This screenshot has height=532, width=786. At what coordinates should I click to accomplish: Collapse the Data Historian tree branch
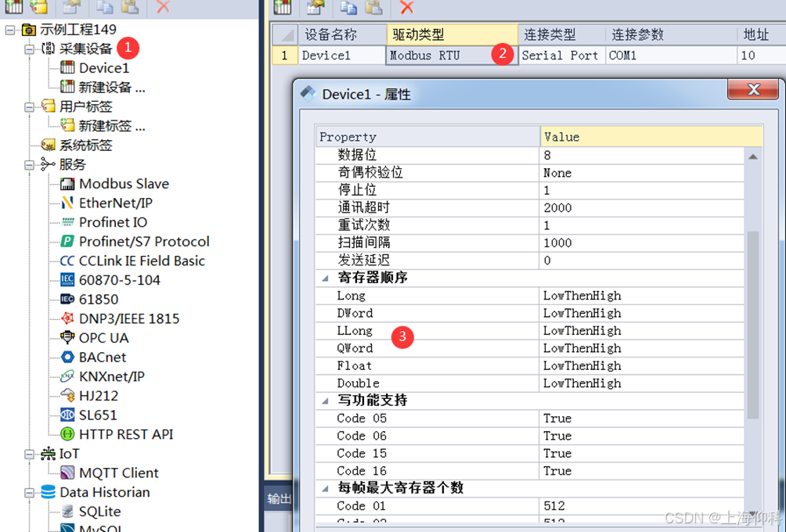click(x=29, y=492)
